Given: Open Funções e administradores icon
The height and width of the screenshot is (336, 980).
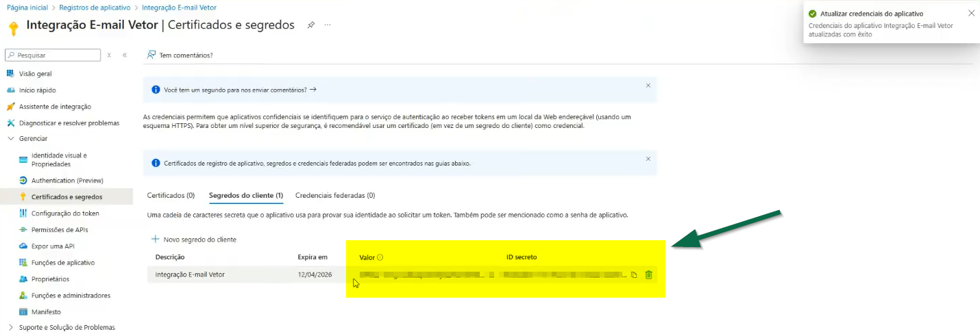Looking at the screenshot, I should point(23,296).
